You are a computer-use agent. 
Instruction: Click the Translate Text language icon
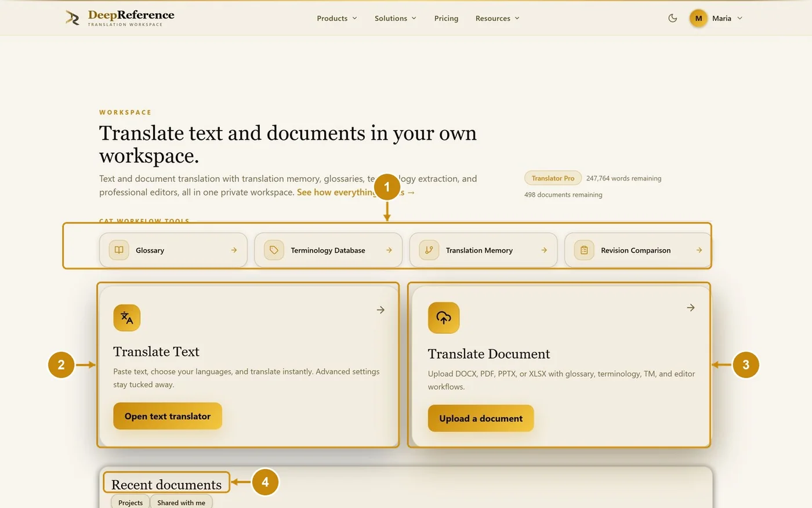coord(127,318)
